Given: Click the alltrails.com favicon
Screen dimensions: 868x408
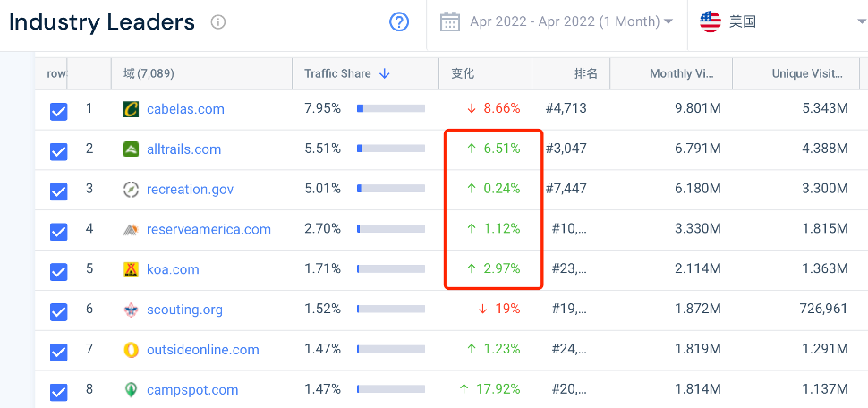Looking at the screenshot, I should coord(131,149).
